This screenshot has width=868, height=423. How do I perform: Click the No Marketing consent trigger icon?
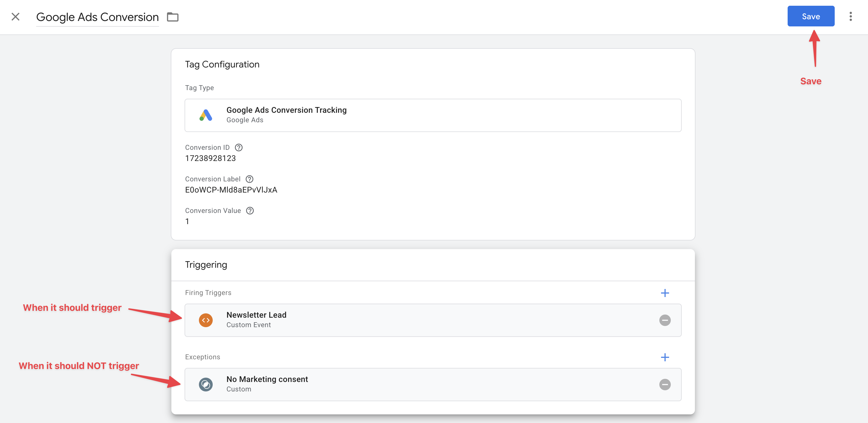pos(206,385)
